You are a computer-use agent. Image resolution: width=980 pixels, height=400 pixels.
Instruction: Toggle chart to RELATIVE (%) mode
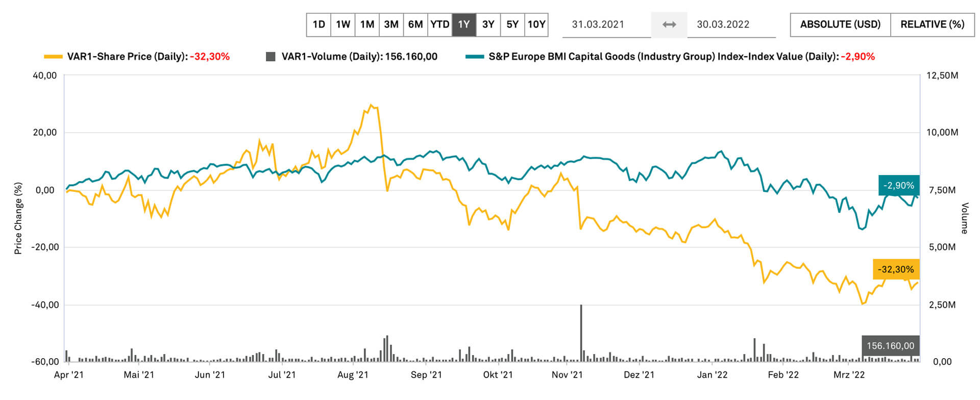click(932, 24)
